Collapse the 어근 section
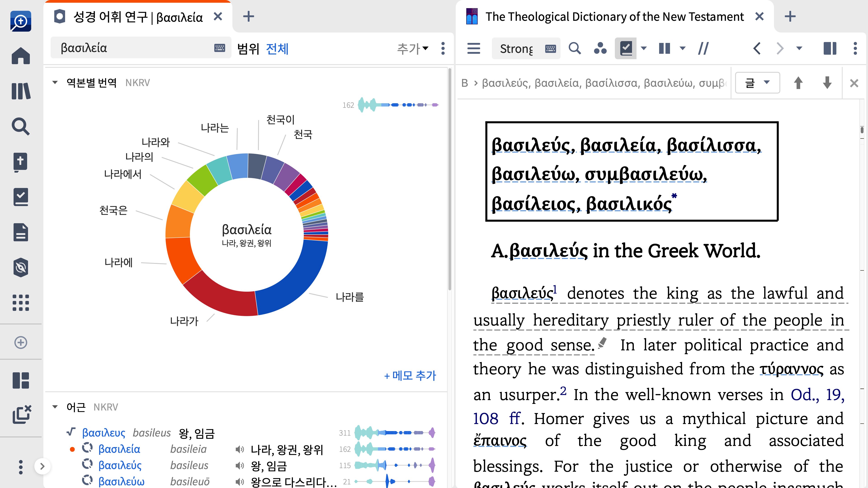The height and width of the screenshot is (488, 868). (55, 407)
